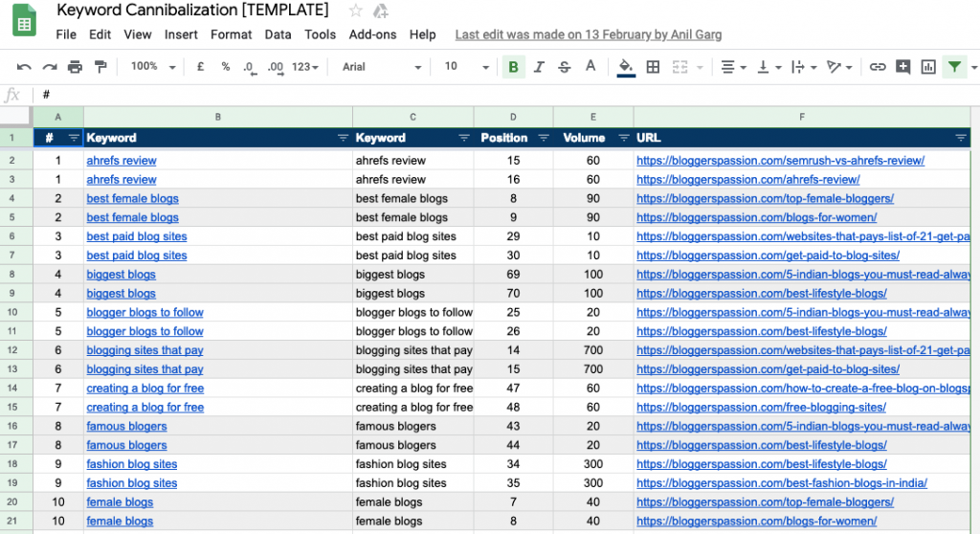Select column F header

(x=802, y=117)
